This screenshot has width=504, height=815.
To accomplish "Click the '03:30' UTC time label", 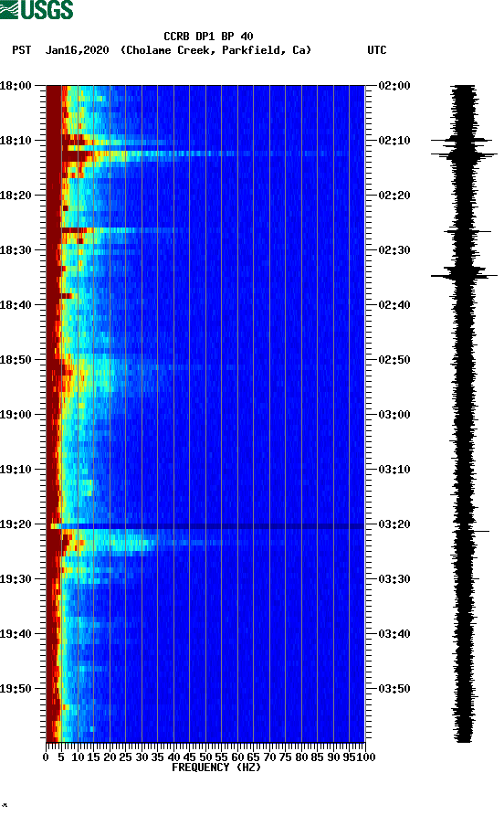I will (394, 579).
